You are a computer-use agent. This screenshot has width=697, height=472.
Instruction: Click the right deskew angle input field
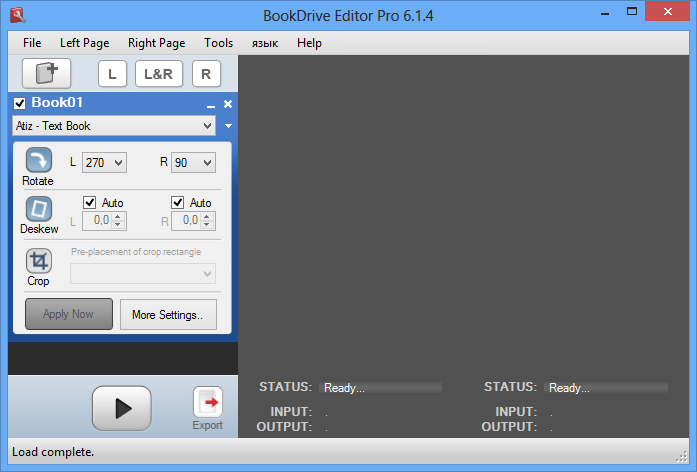(187, 220)
